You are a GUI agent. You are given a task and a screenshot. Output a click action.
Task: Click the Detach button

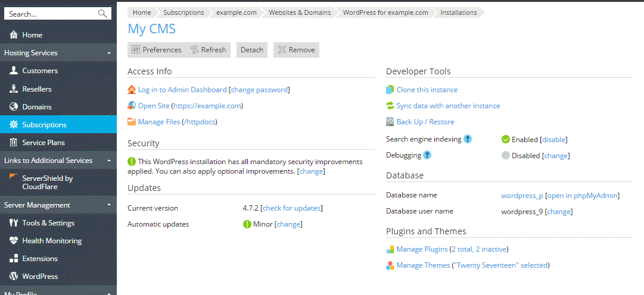251,50
